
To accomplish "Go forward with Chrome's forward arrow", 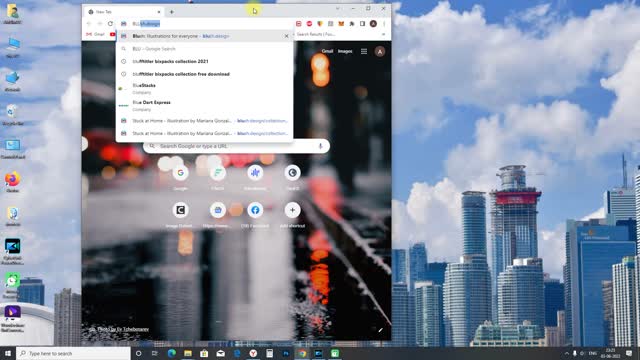I will (x=100, y=24).
